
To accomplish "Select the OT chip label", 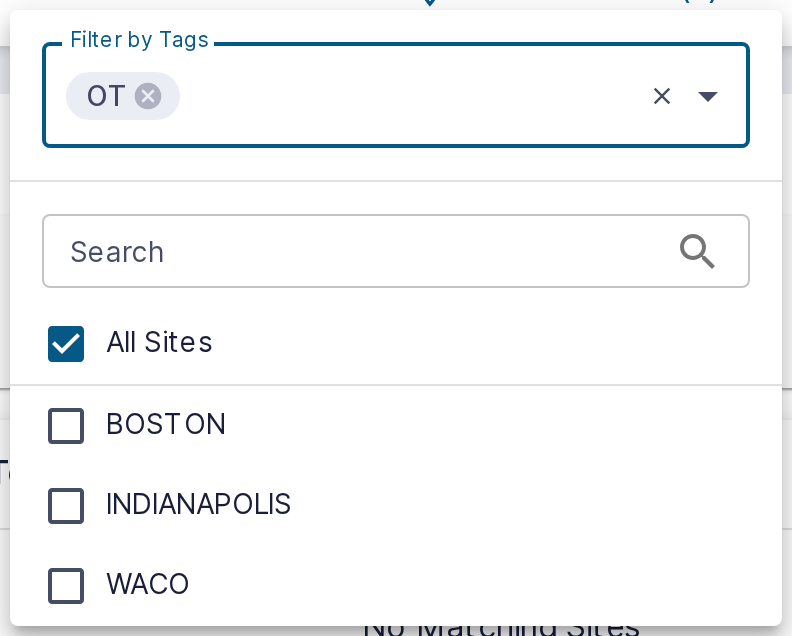I will pyautogui.click(x=106, y=96).
